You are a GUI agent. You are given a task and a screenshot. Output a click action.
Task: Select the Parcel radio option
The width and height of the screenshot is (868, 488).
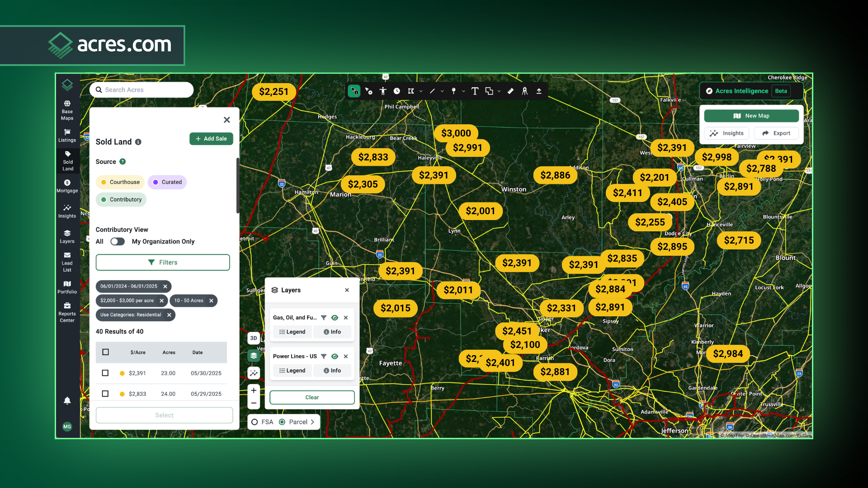tap(282, 422)
